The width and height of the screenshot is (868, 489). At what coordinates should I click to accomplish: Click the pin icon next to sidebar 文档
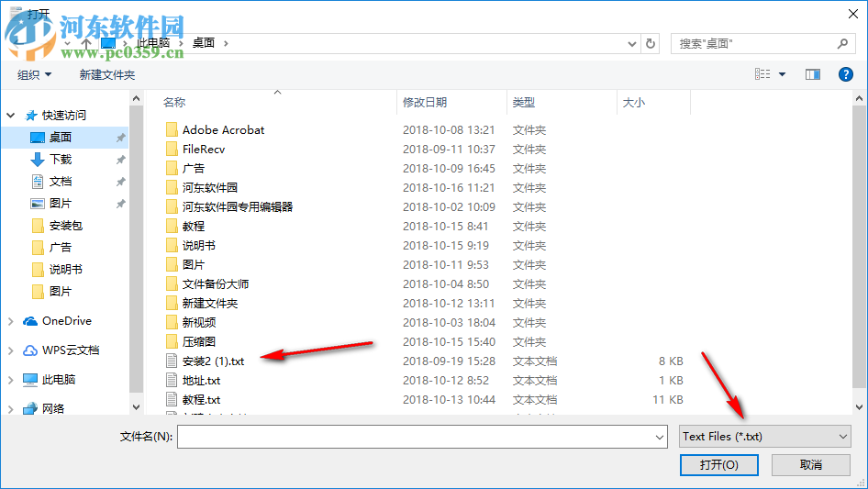click(x=120, y=182)
